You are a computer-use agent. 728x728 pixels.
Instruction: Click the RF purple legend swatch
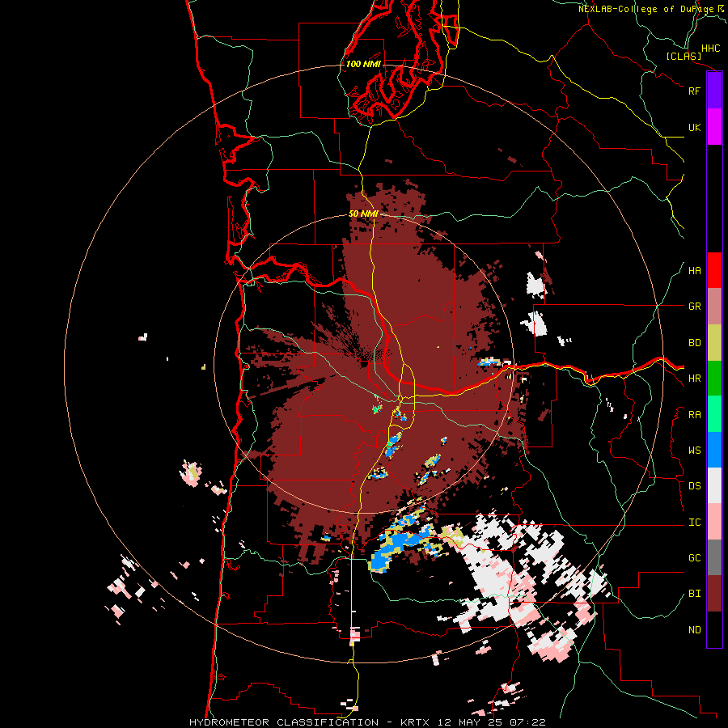coord(714,91)
